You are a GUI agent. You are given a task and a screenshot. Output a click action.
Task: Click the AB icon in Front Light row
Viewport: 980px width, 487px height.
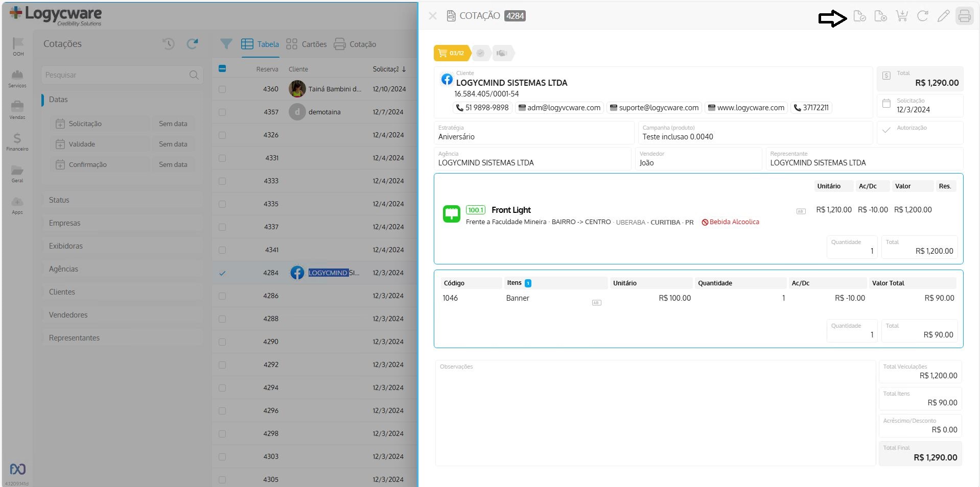[801, 211]
